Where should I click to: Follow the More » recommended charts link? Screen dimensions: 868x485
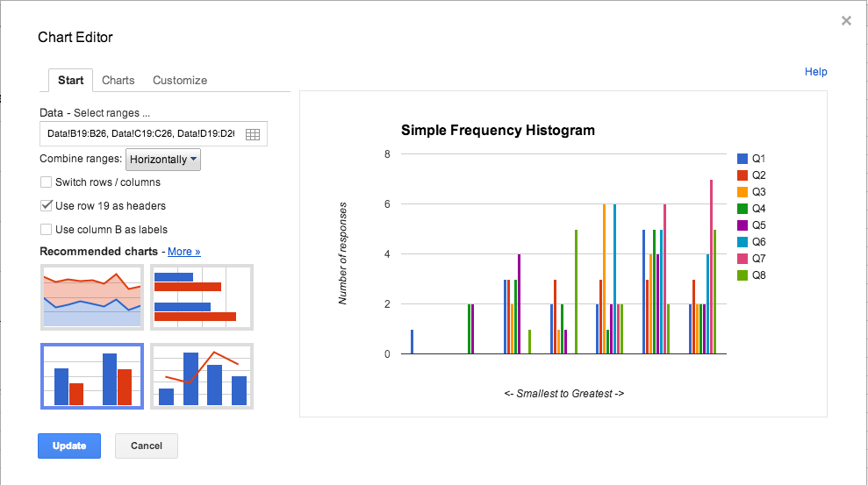point(184,252)
